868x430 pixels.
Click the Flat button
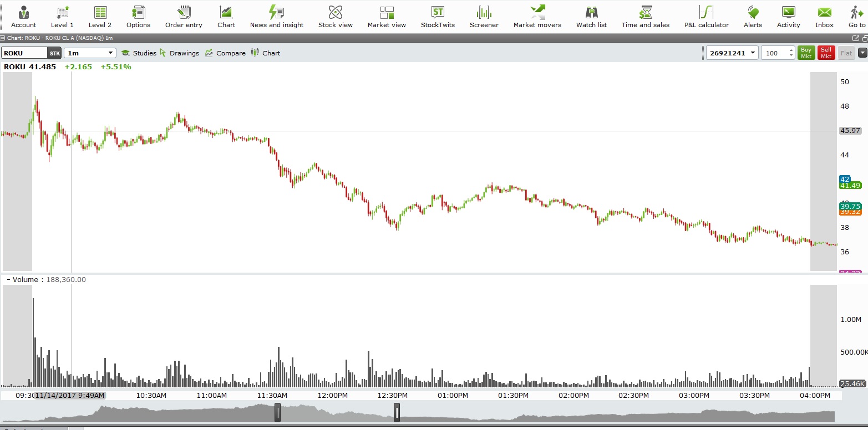846,53
